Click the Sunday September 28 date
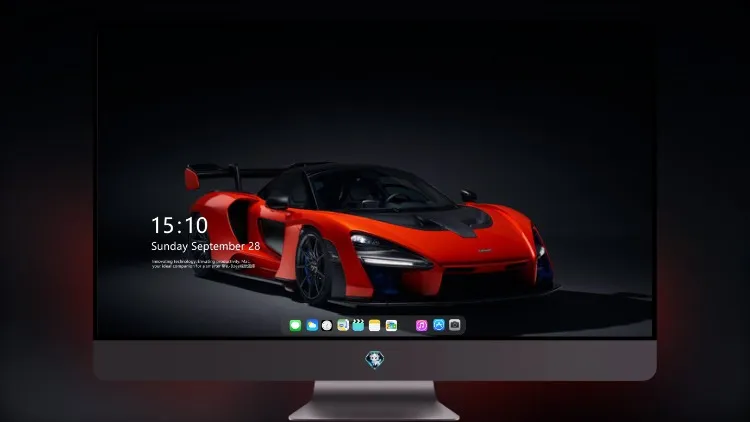The width and height of the screenshot is (750, 422). point(206,246)
